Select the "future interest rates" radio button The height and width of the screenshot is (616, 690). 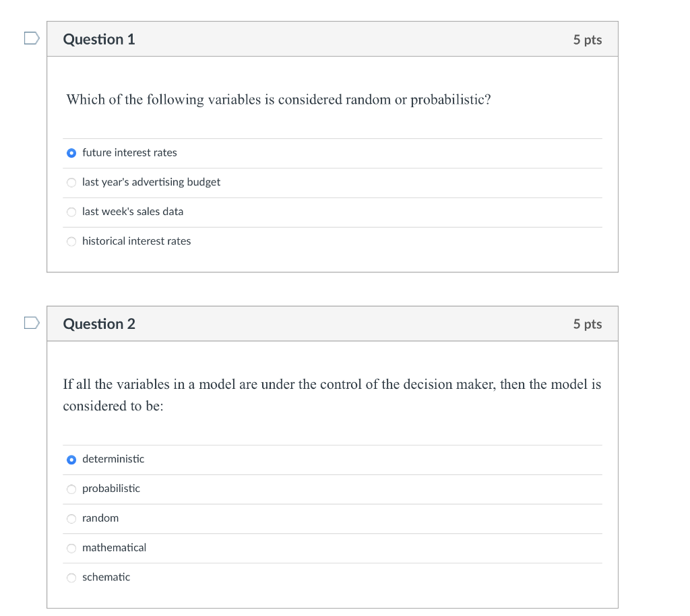click(71, 153)
